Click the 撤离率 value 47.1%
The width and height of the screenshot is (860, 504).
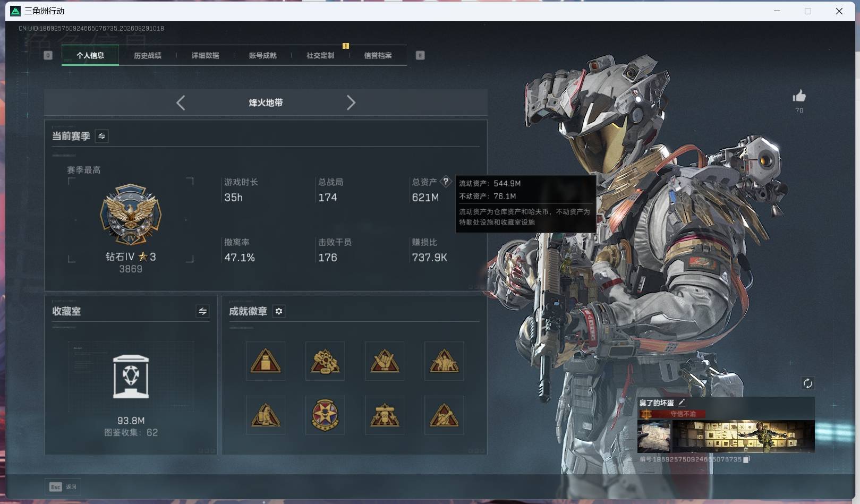coord(240,258)
